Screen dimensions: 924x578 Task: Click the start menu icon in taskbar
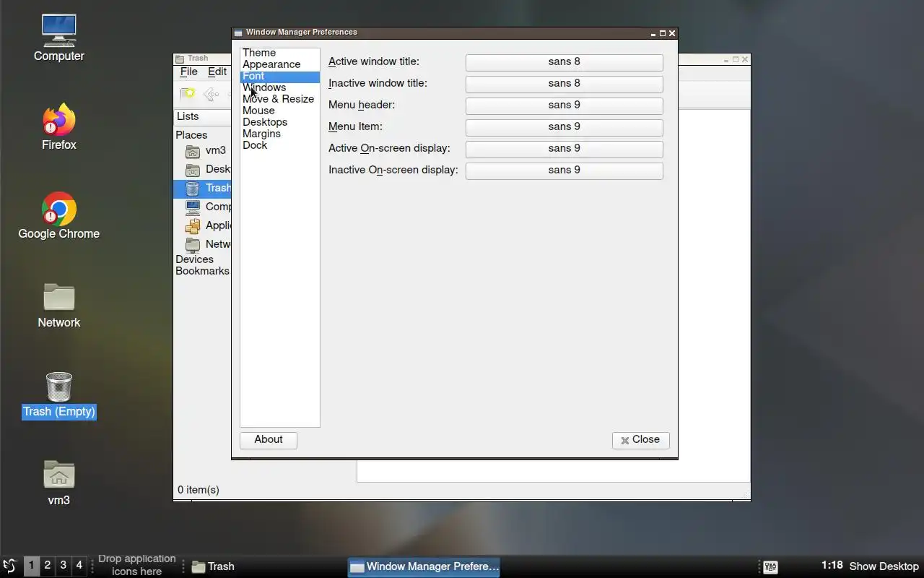pyautogui.click(x=10, y=566)
